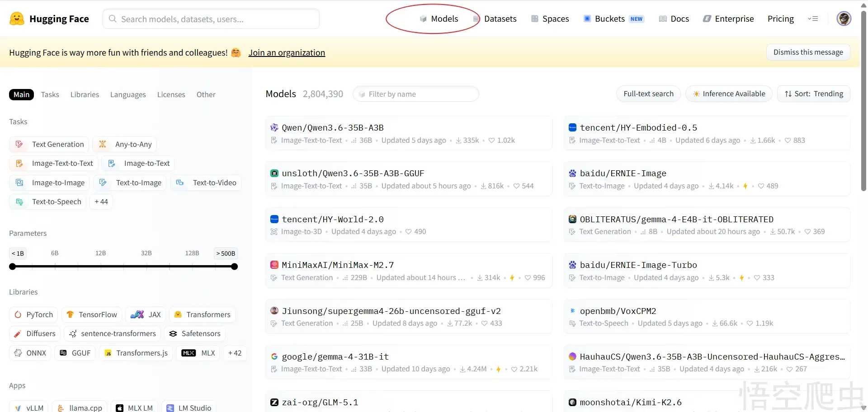
Task: Switch to the Libraries filter tab
Action: coord(85,95)
